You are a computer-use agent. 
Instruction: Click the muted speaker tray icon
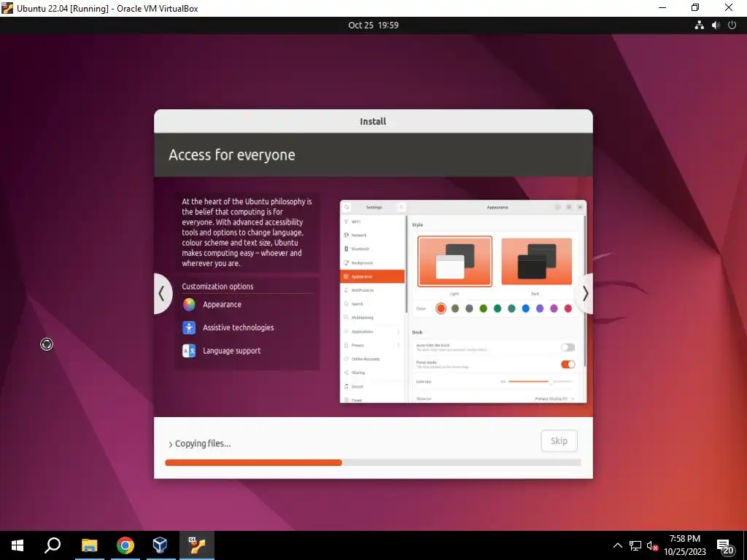652,545
